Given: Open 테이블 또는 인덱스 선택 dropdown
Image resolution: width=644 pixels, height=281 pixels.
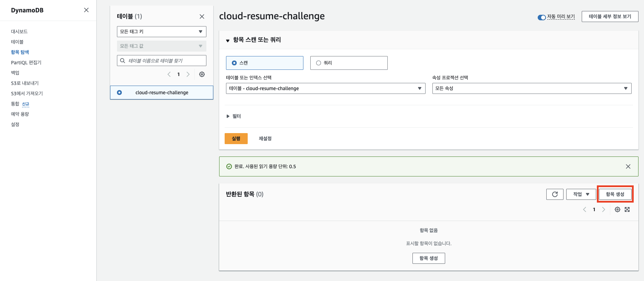Looking at the screenshot, I should 326,88.
